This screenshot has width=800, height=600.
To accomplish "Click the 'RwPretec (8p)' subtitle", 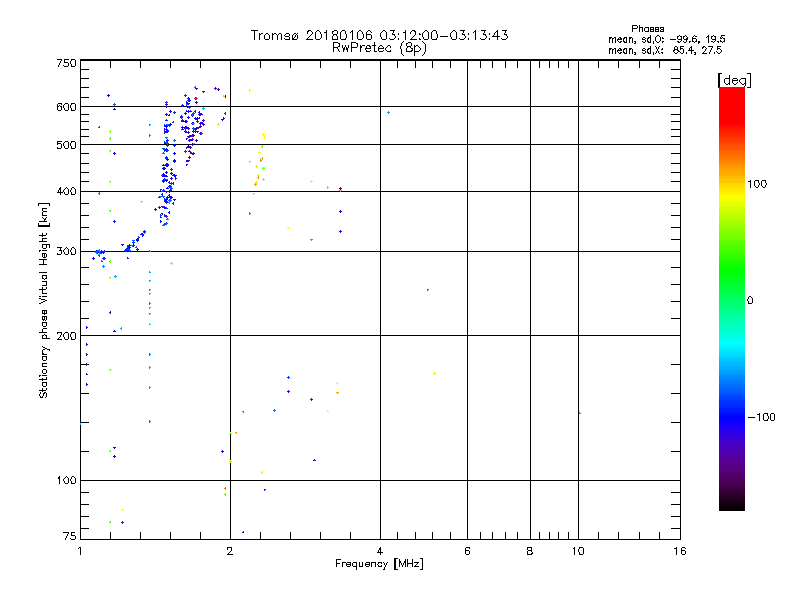I will click(x=379, y=48).
